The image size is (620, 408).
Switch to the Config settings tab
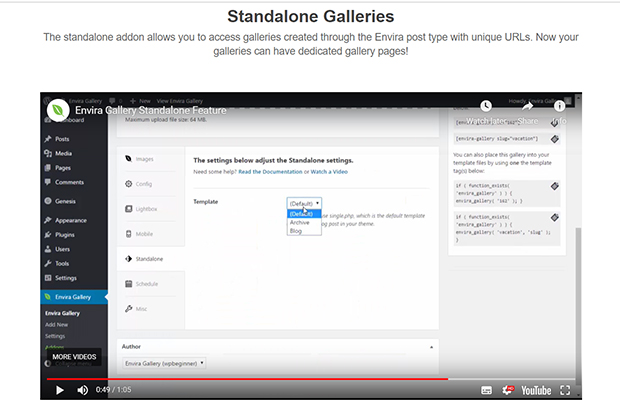[151, 184]
